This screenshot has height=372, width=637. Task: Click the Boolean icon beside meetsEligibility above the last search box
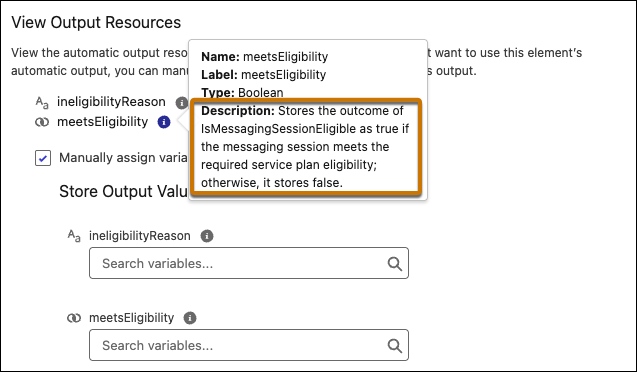coord(74,318)
